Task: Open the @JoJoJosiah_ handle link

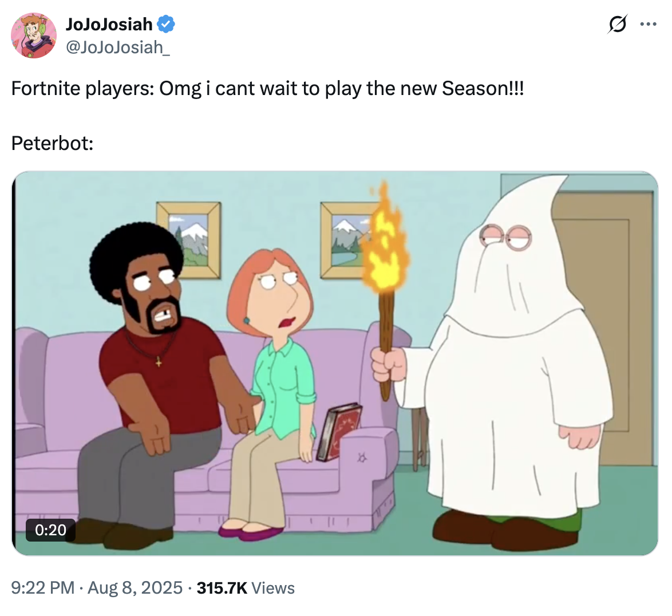Action: click(117, 47)
